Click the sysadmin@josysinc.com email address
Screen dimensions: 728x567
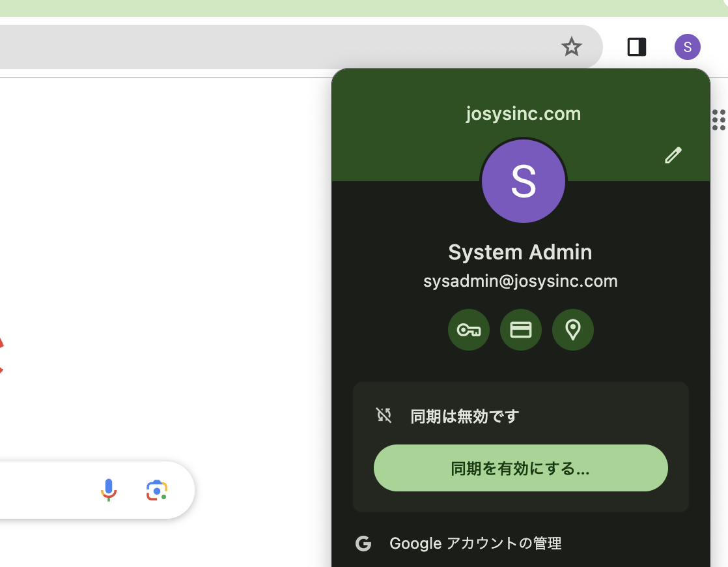pos(520,281)
